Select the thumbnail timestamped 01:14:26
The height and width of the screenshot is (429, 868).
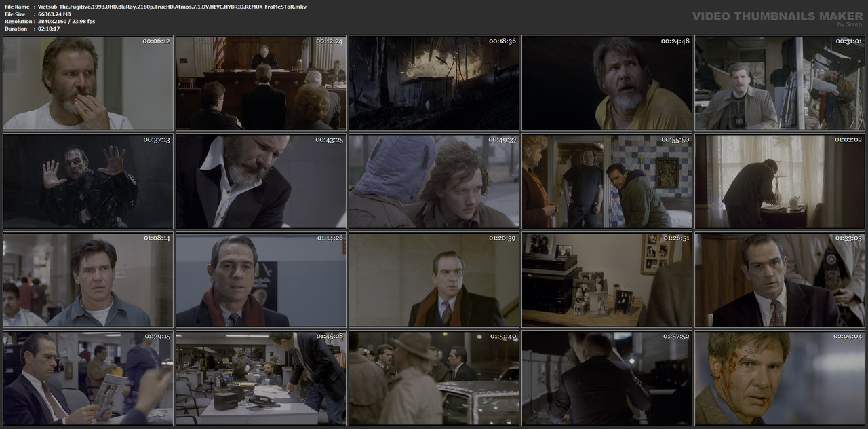pyautogui.click(x=261, y=280)
